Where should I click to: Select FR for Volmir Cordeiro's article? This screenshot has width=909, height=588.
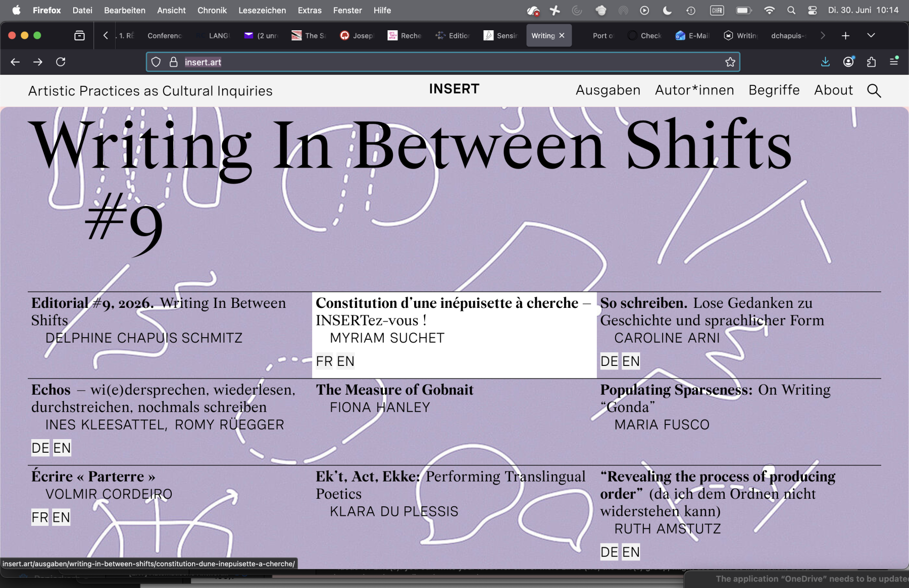40,517
